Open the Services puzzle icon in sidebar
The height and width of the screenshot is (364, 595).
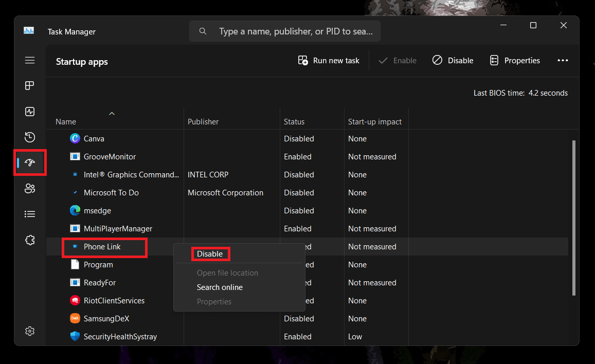coord(30,240)
